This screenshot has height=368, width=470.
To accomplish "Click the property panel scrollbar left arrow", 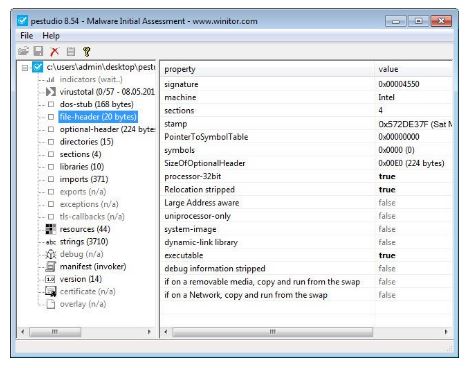I will click(166, 332).
